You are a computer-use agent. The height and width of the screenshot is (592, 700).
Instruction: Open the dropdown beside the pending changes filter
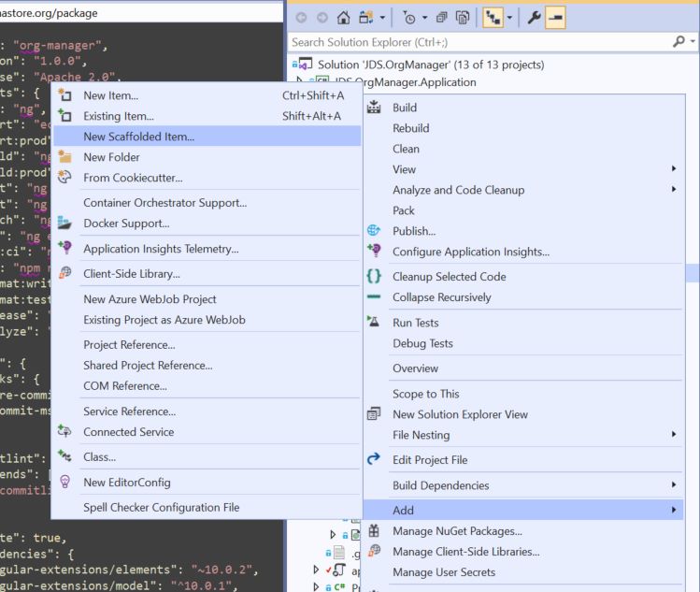424,18
